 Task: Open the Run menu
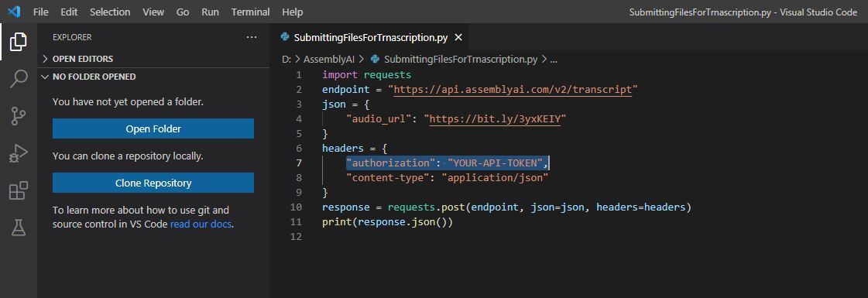tap(211, 12)
